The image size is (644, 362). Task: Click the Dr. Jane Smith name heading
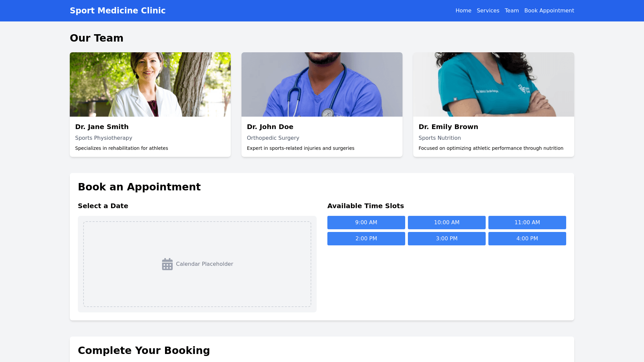pos(102,127)
